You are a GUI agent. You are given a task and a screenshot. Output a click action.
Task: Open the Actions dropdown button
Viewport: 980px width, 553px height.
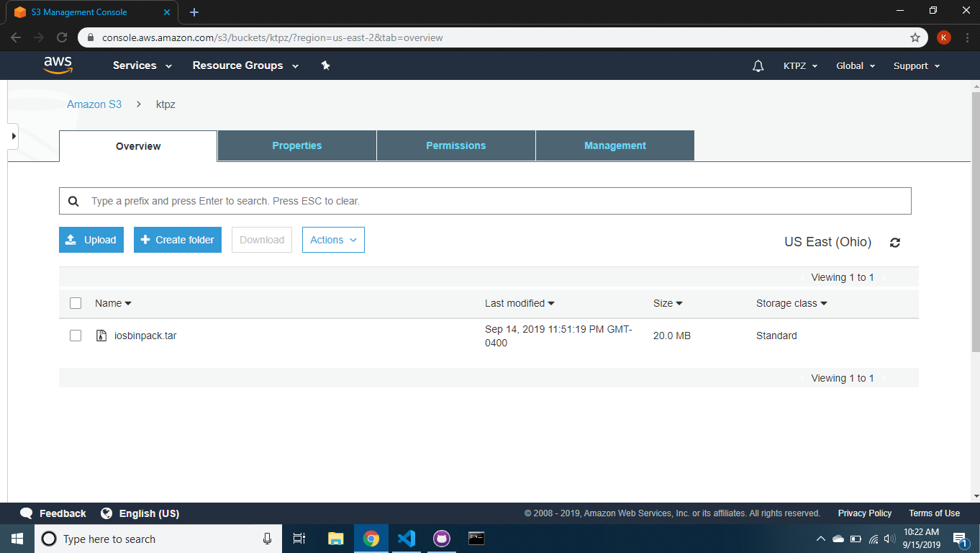(333, 240)
